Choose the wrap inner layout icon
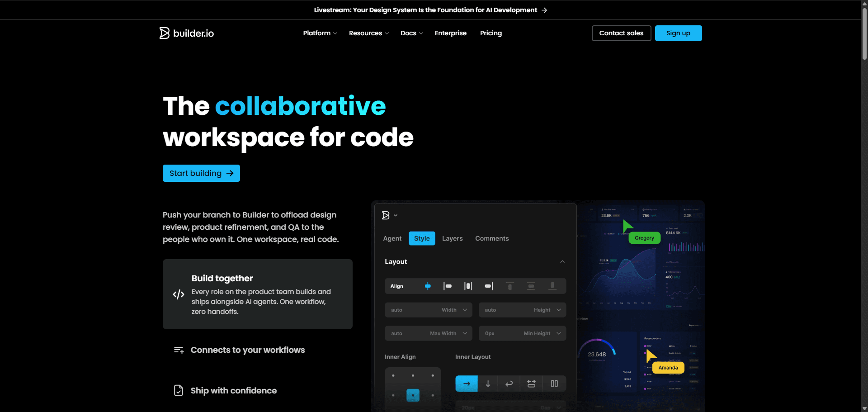The image size is (868, 412). click(509, 384)
